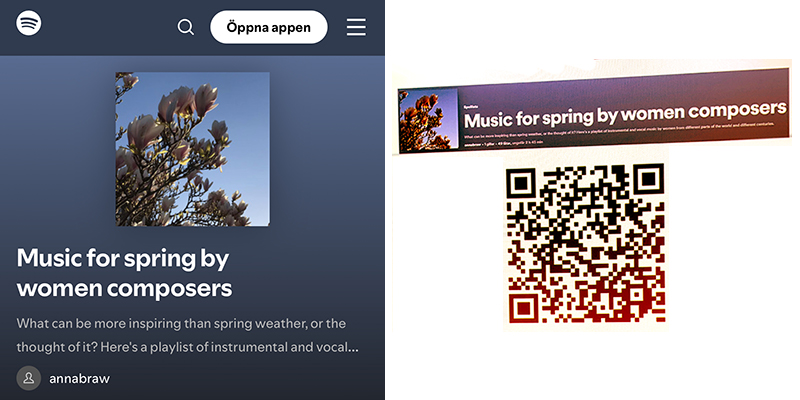The width and height of the screenshot is (800, 400).
Task: Click the round user avatar beside annabraw
Action: [x=29, y=378]
